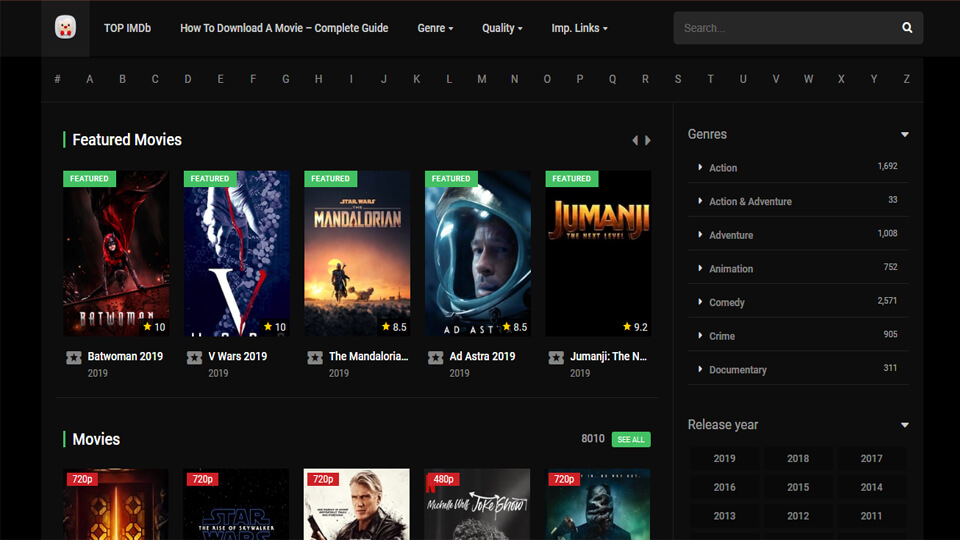Open the Genre dropdown menu
Viewport: 960px width, 540px height.
(435, 28)
